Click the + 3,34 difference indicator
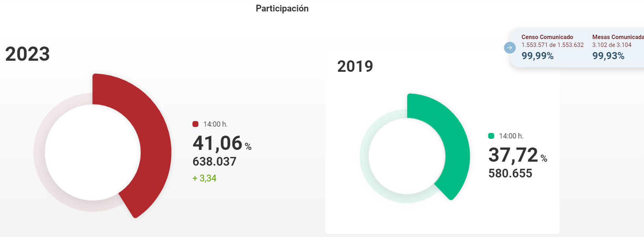The height and width of the screenshot is (237, 644). [204, 178]
